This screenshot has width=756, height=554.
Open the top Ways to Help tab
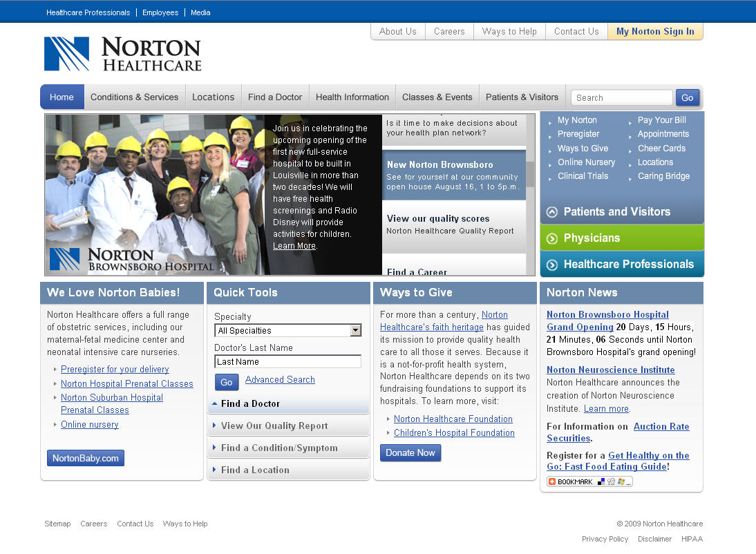point(509,31)
